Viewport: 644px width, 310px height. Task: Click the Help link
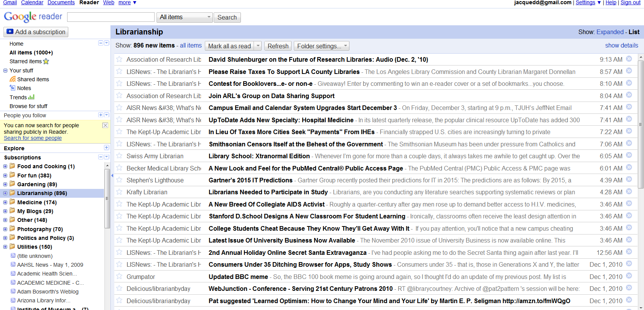pos(611,3)
